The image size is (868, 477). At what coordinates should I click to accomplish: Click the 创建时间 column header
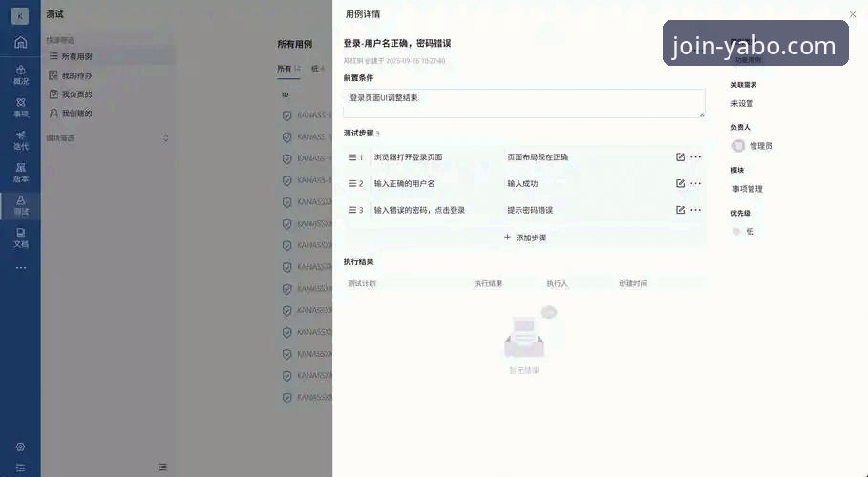(x=633, y=283)
